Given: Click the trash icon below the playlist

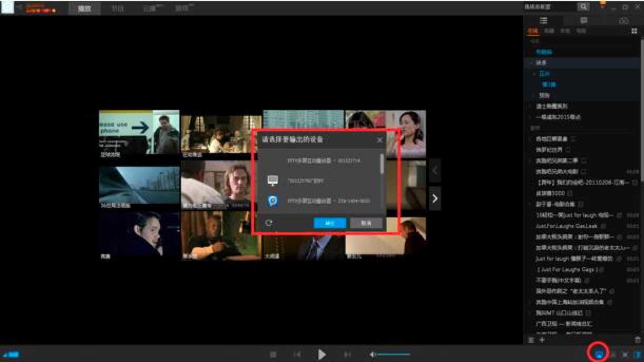Looking at the screenshot, I should click(x=638, y=339).
